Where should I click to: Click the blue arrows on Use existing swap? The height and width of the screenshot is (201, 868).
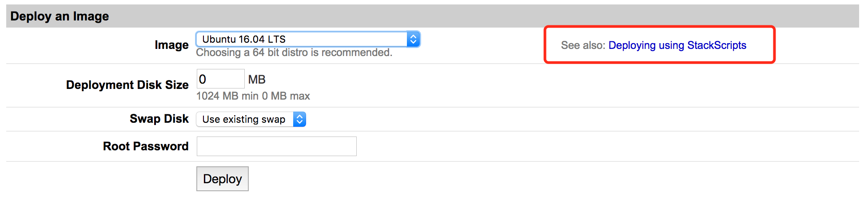[299, 119]
